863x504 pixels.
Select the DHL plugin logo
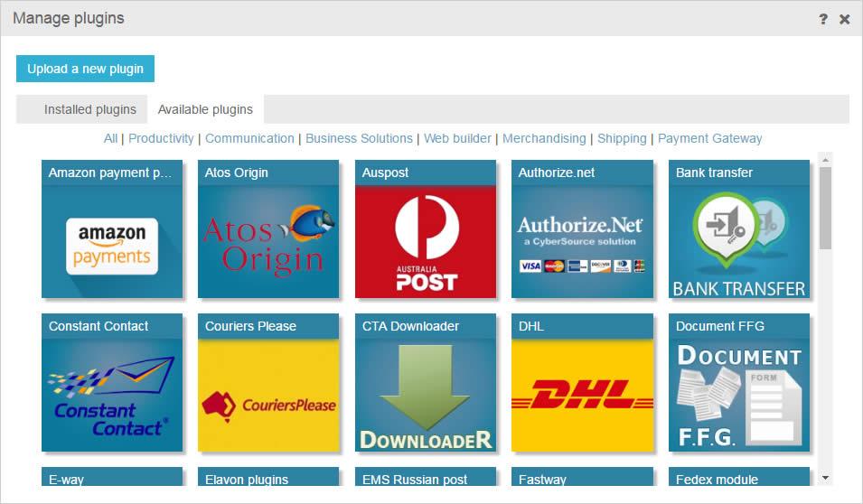click(582, 396)
